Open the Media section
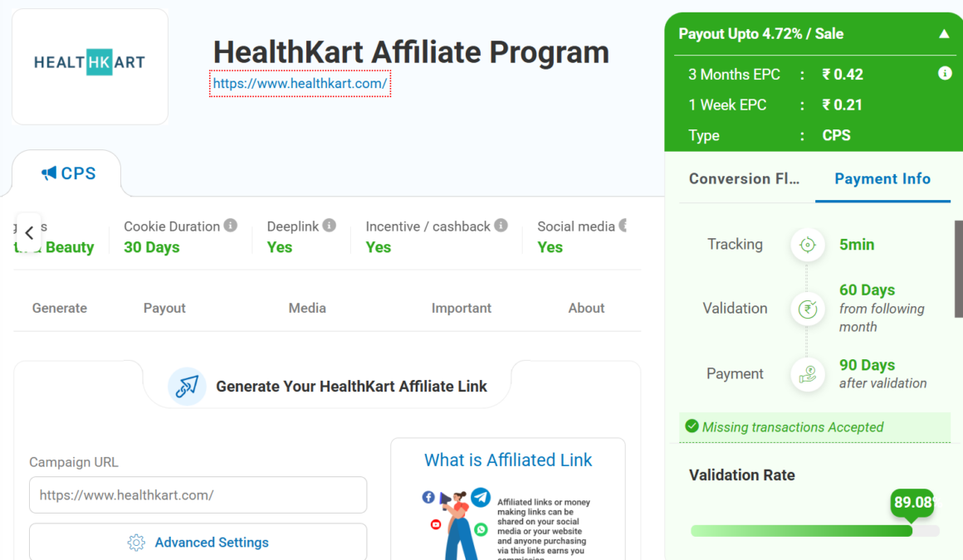Image resolution: width=963 pixels, height=560 pixels. (307, 308)
